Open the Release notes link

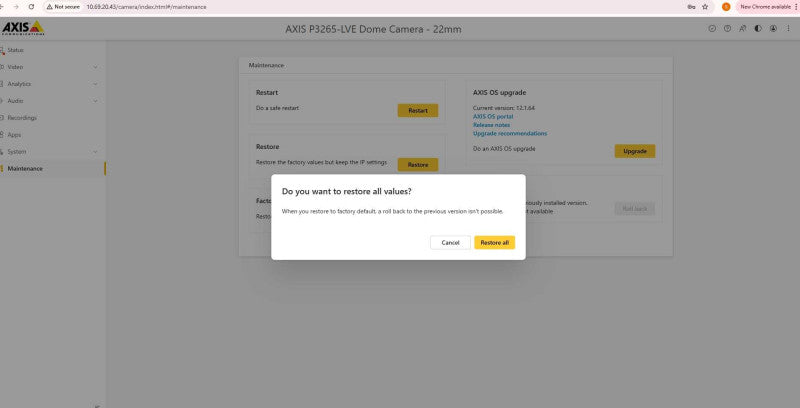coord(491,125)
